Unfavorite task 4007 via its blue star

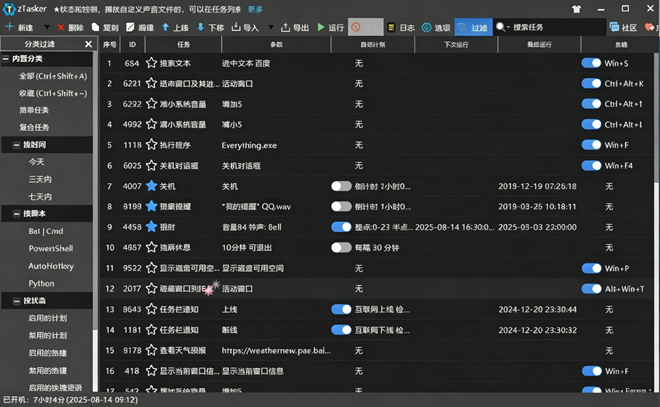point(151,186)
